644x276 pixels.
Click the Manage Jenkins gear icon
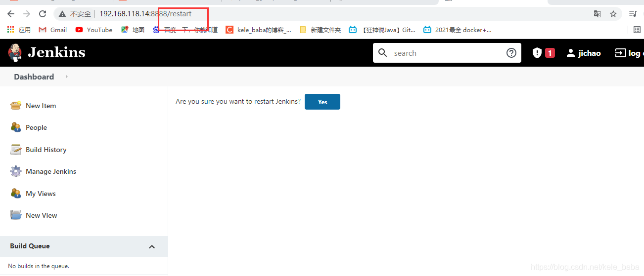coord(16,171)
